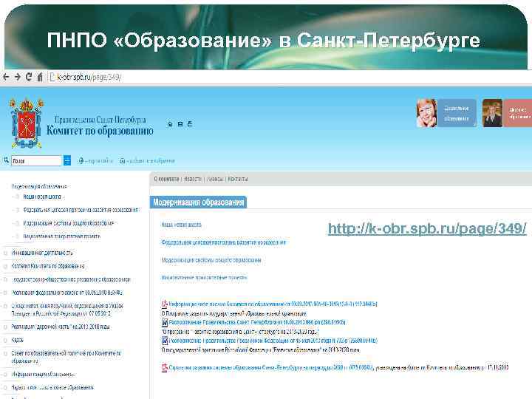Select sidebar sub-item 'Модернизация системы общего образования'
The image size is (532, 399).
point(68,223)
